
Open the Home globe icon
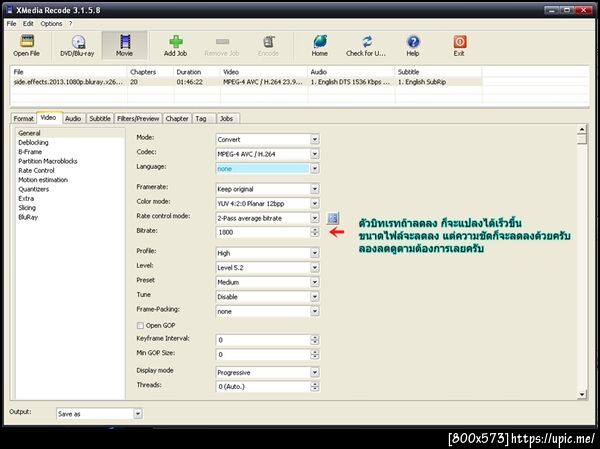(320, 41)
